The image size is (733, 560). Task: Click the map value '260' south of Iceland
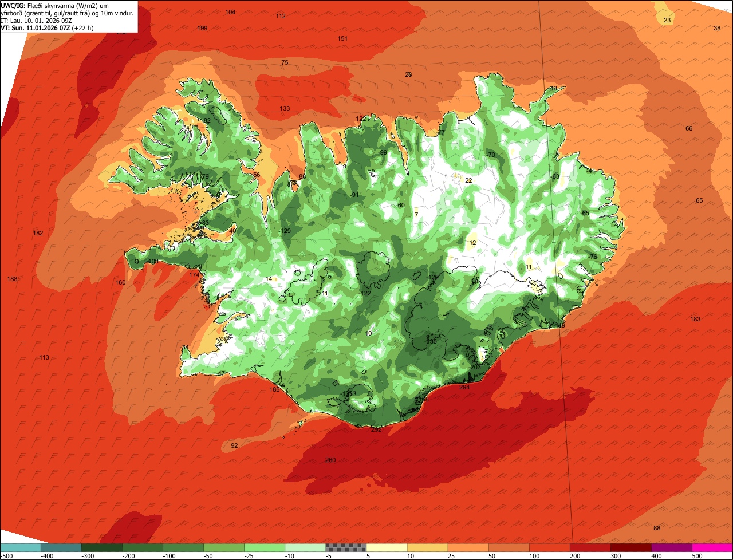[x=330, y=460]
